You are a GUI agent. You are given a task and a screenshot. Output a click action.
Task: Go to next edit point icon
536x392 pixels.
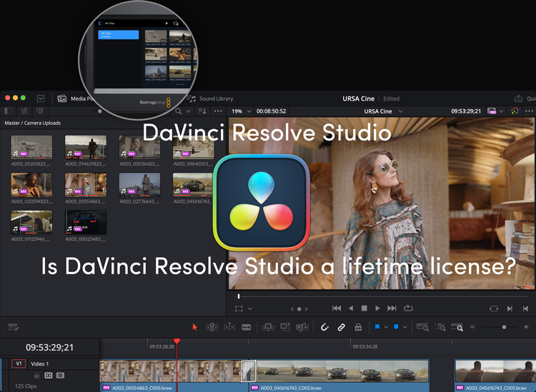click(510, 308)
